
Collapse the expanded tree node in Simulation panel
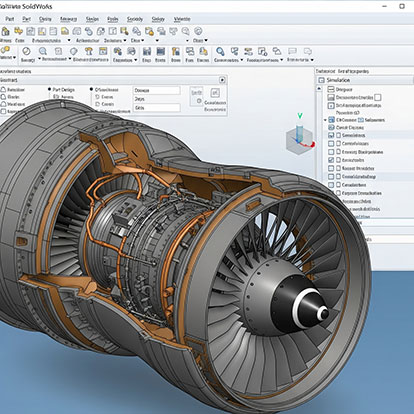[325, 120]
